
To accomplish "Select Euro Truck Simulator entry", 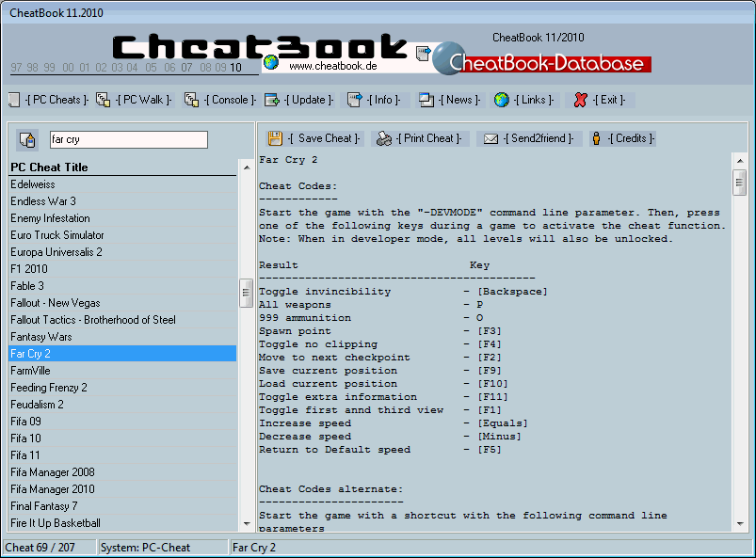I will pyautogui.click(x=123, y=235).
